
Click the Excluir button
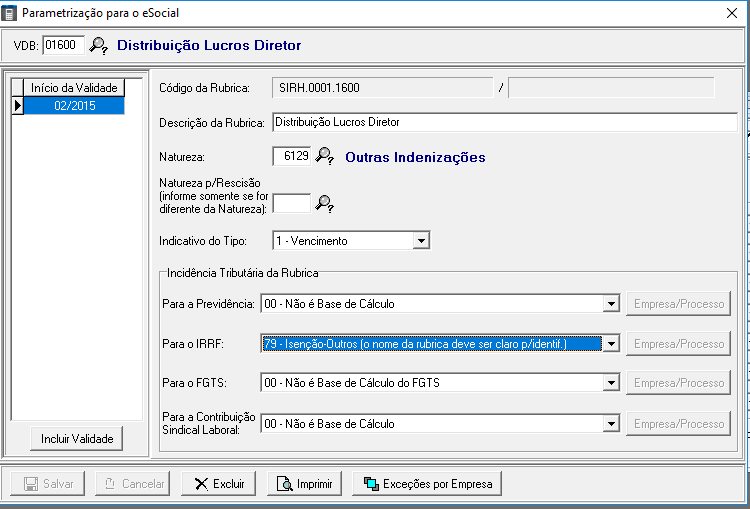pyautogui.click(x=219, y=484)
